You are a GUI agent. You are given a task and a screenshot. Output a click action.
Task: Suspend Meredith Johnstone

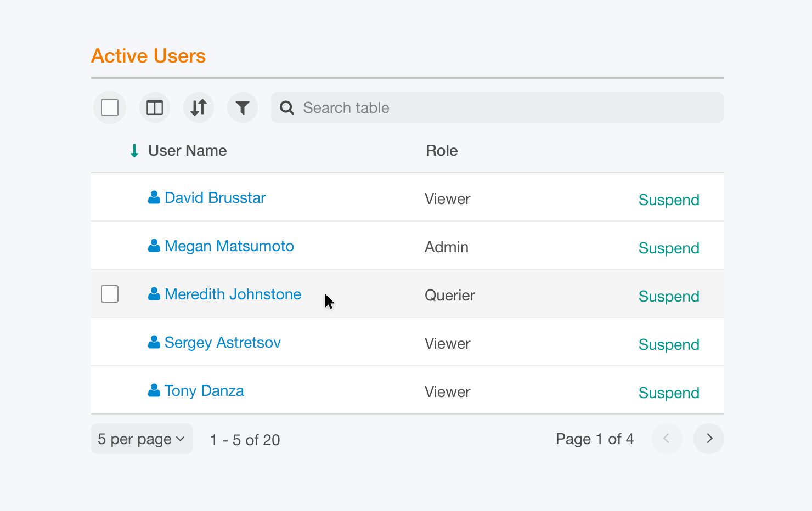(669, 296)
